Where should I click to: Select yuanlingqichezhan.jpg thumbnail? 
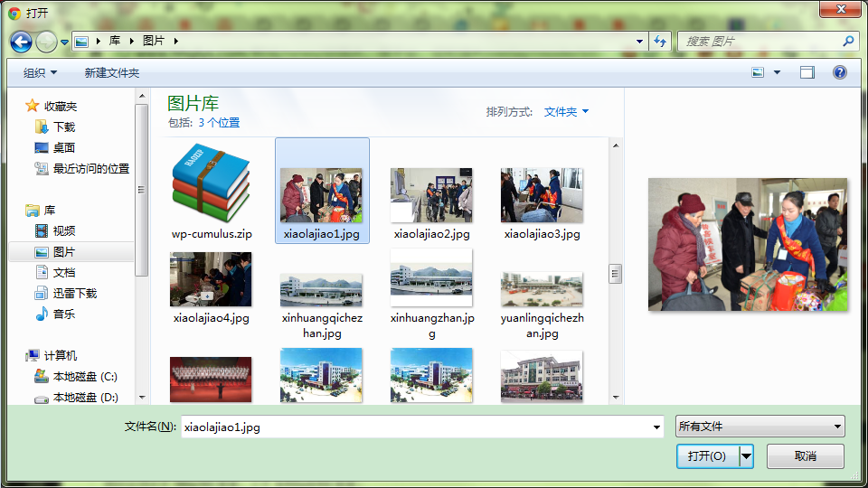(x=542, y=289)
